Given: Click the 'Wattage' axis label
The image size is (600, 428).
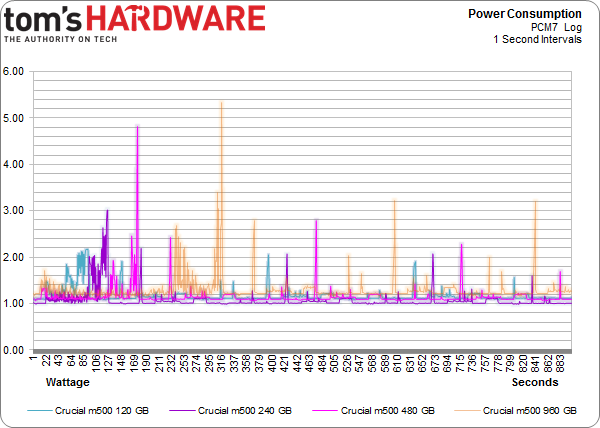Looking at the screenshot, I should coord(68,382).
